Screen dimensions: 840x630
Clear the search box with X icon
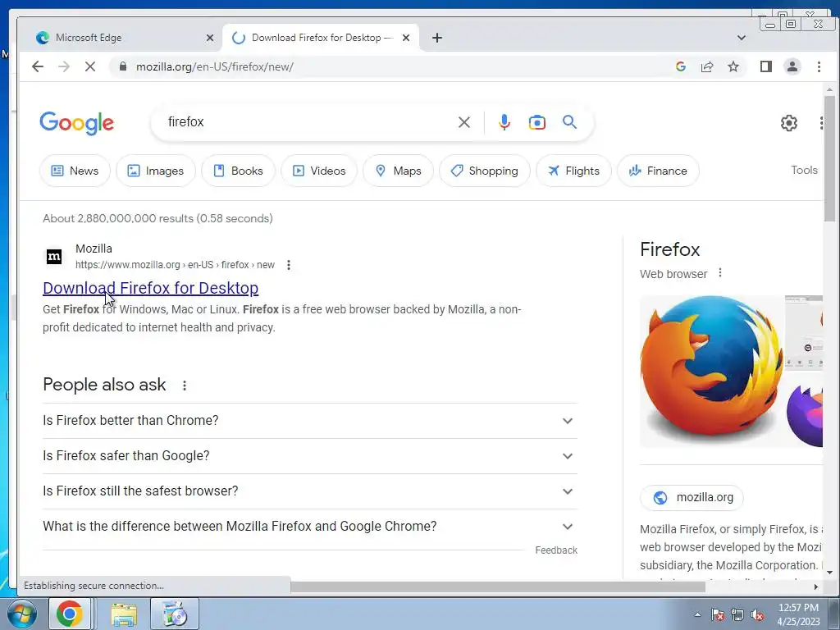pos(464,122)
